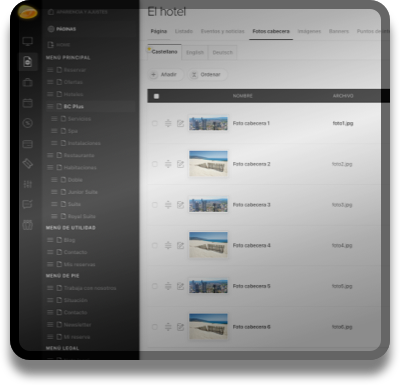
Task: Switch to the Fotos cabecera tab
Action: pyautogui.click(x=271, y=31)
